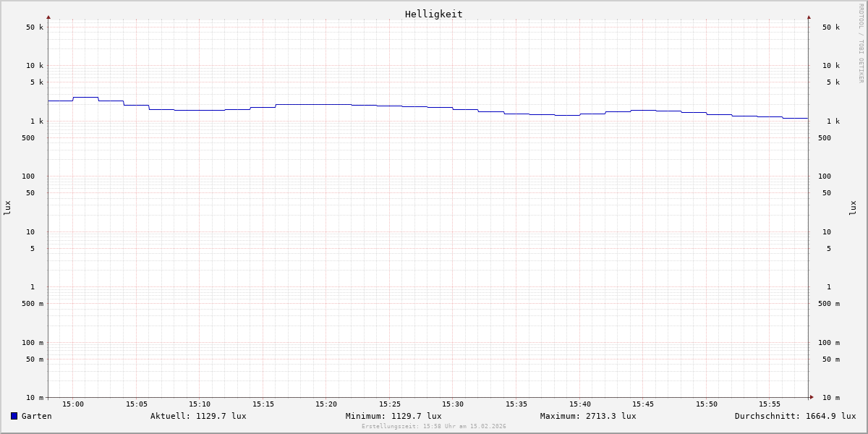Click the Helligkeit chart title
The height and width of the screenshot is (434, 868).
pos(433,14)
